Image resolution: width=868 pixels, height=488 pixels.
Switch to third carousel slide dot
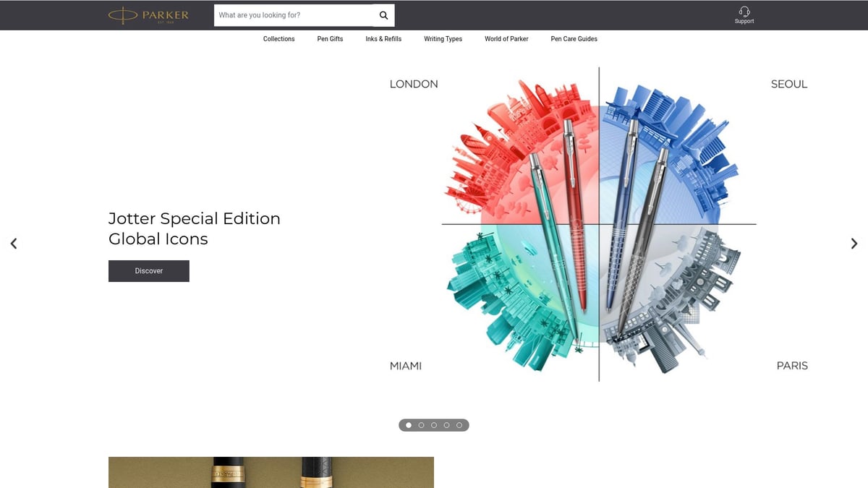(434, 425)
